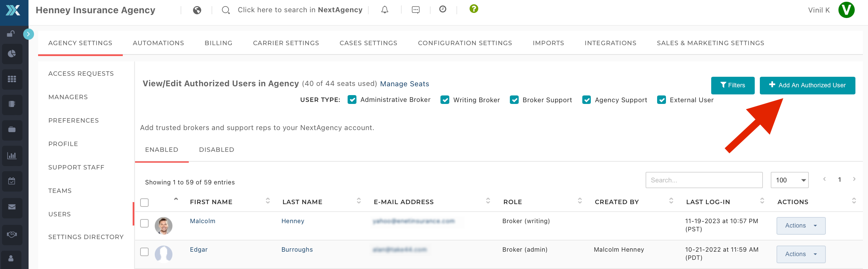Open the pie chart dashboard icon

point(12,54)
